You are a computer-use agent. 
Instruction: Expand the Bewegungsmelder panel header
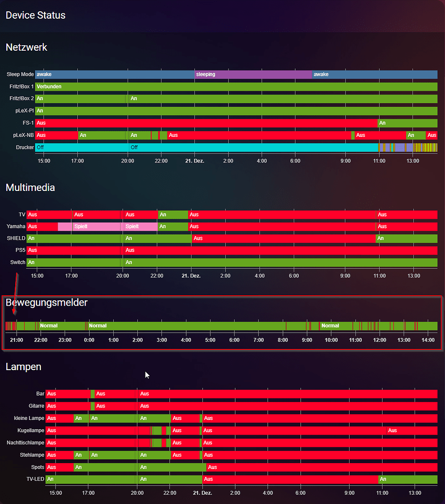point(47,303)
